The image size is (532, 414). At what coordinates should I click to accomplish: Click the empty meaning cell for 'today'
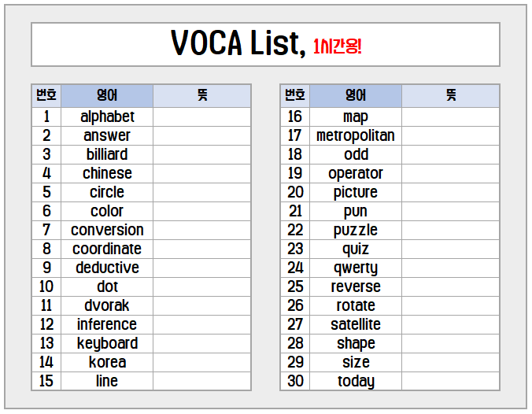click(x=451, y=381)
